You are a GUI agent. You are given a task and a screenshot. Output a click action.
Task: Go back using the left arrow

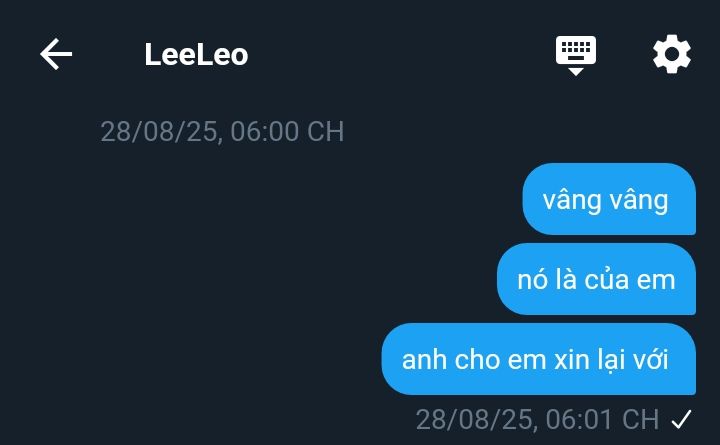(x=56, y=54)
